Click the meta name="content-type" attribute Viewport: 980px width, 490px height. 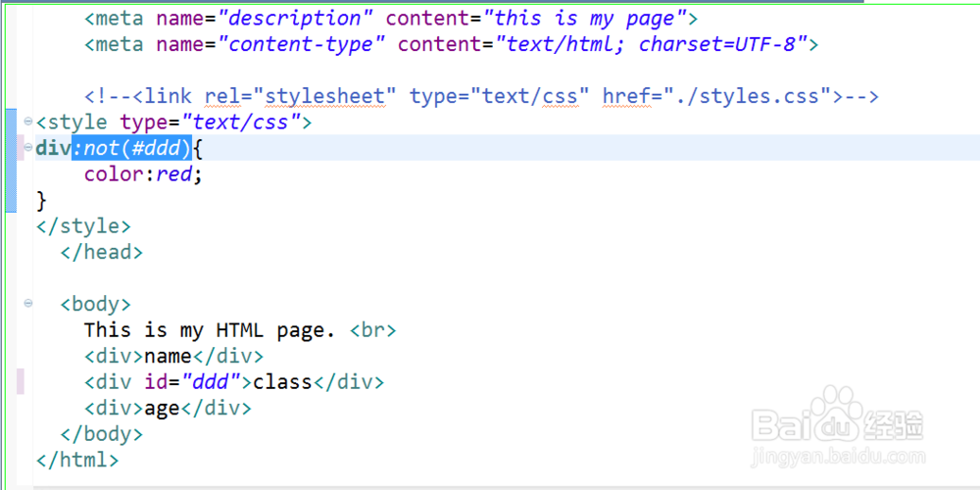(270, 45)
